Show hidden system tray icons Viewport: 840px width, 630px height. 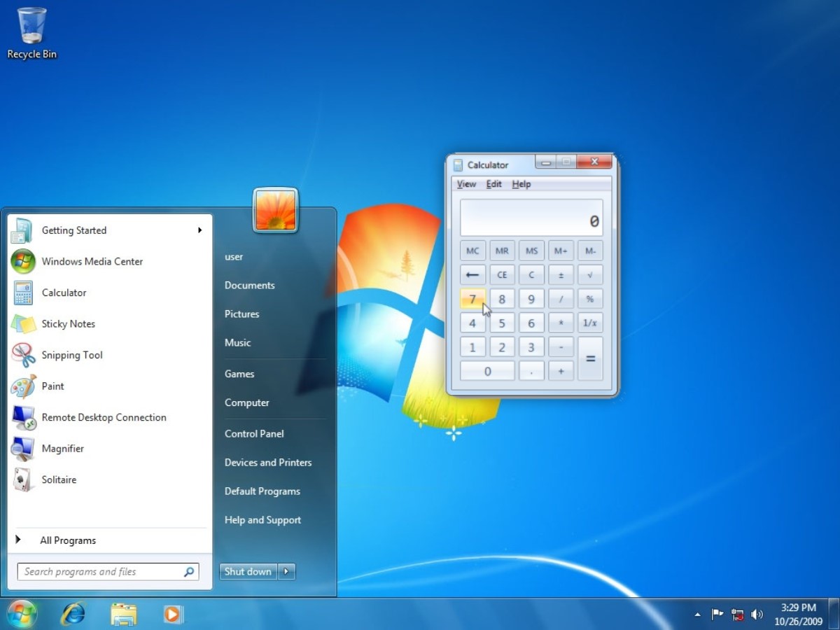coord(697,615)
